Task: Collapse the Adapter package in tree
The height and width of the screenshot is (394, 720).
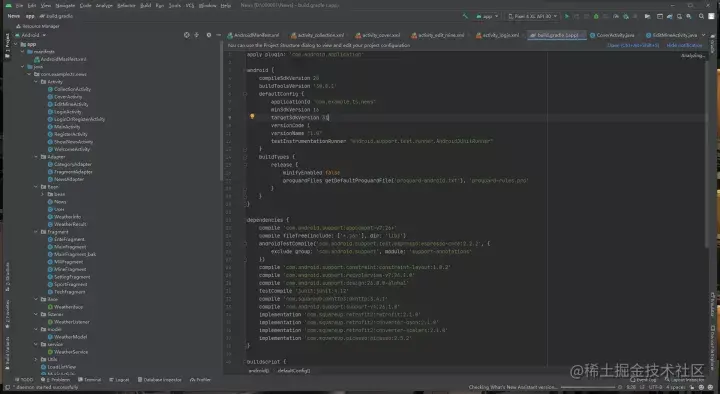Action: (36, 157)
